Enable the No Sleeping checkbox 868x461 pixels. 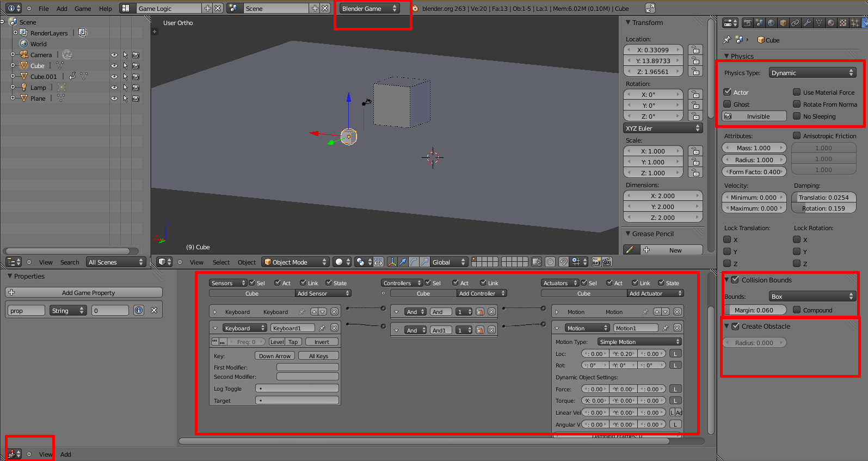[797, 116]
